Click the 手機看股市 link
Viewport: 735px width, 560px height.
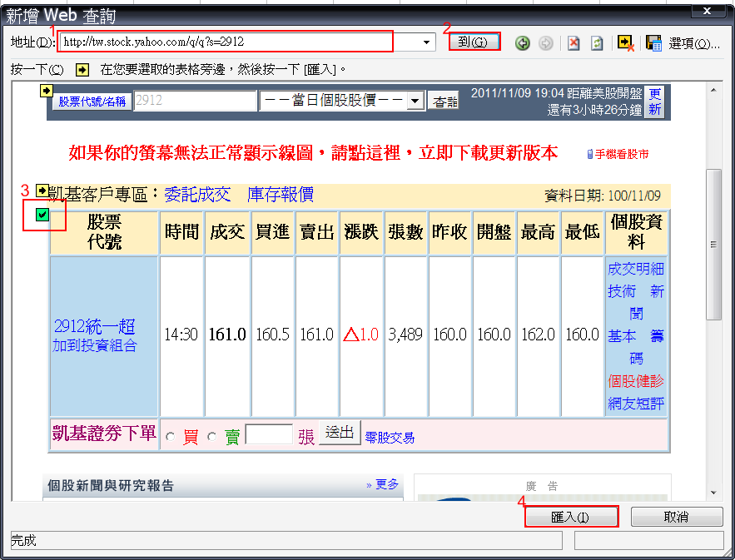622,154
